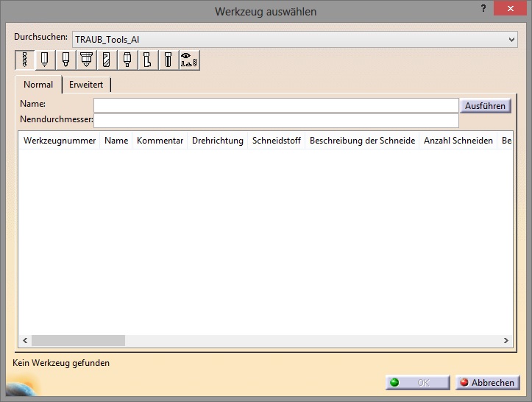
Task: Click the Kommentar column header
Action: (160, 141)
